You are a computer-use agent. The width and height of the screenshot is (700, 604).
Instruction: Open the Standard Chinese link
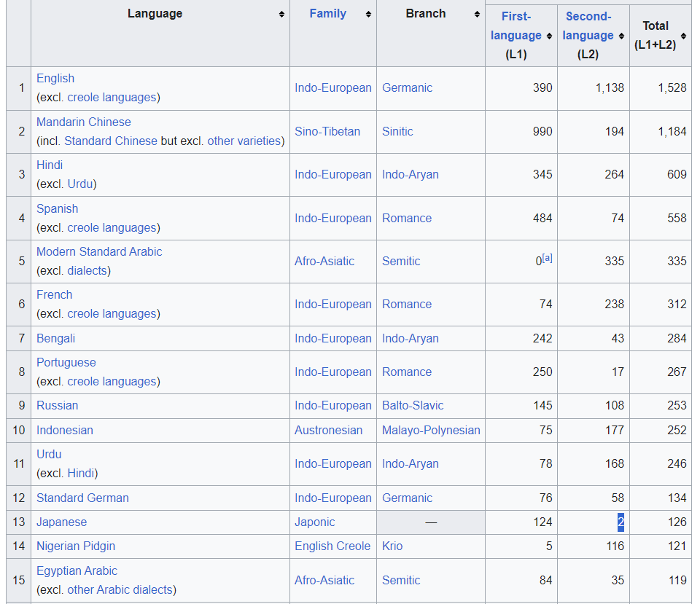pos(111,141)
